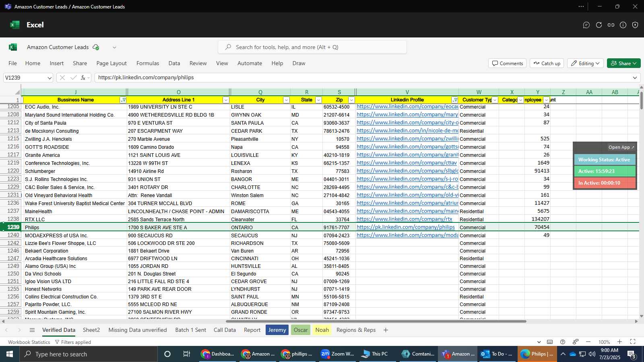This screenshot has height=362, width=644.
Task: Click previous sheet navigation arrow
Action: click(x=6, y=330)
